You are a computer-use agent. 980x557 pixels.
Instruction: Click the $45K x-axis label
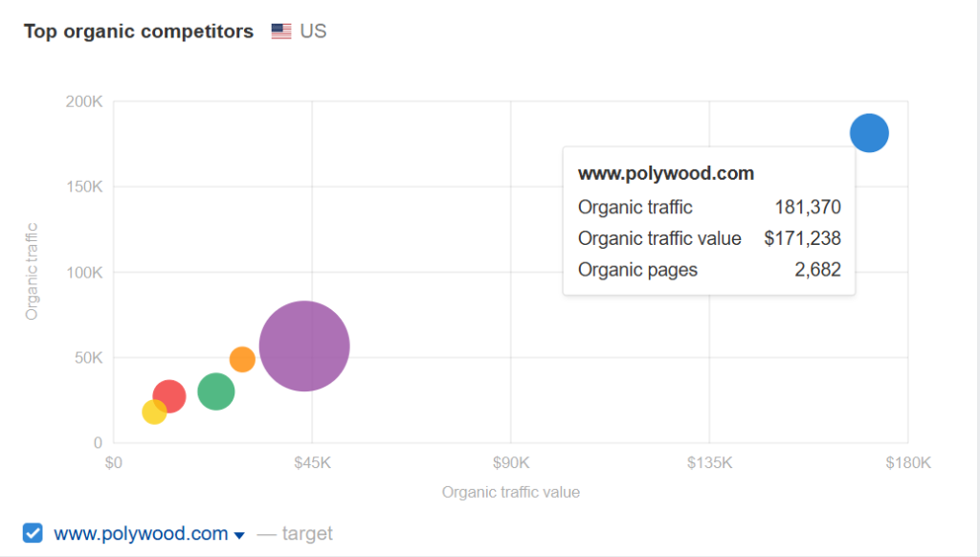tap(313, 462)
